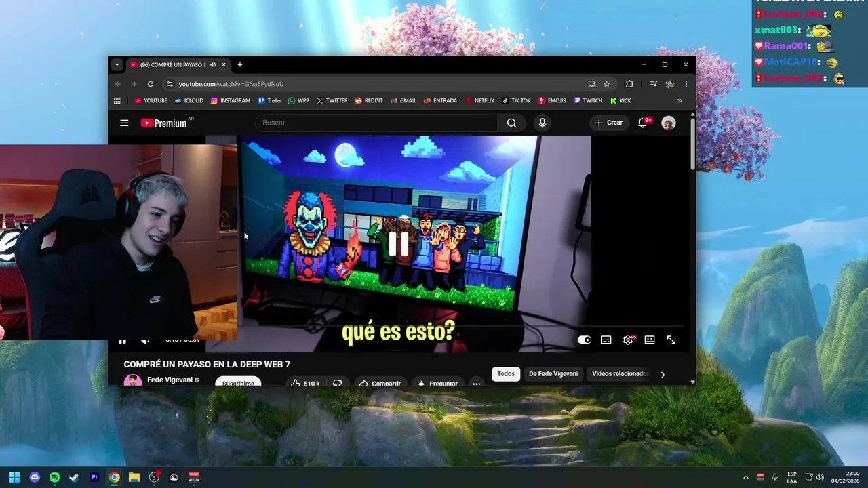Open the Windows Start menu
Screen dimensions: 868x488
click(15, 477)
